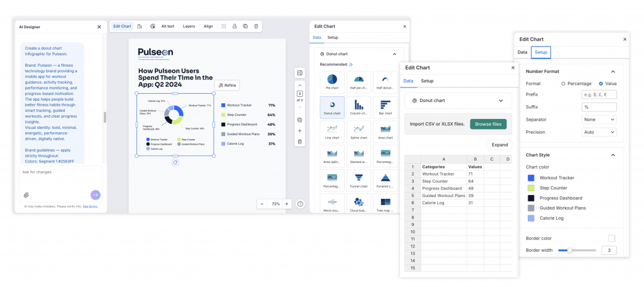The image size is (644, 287).
Task: Change Workout Tracker chart color swatch
Action: click(531, 177)
